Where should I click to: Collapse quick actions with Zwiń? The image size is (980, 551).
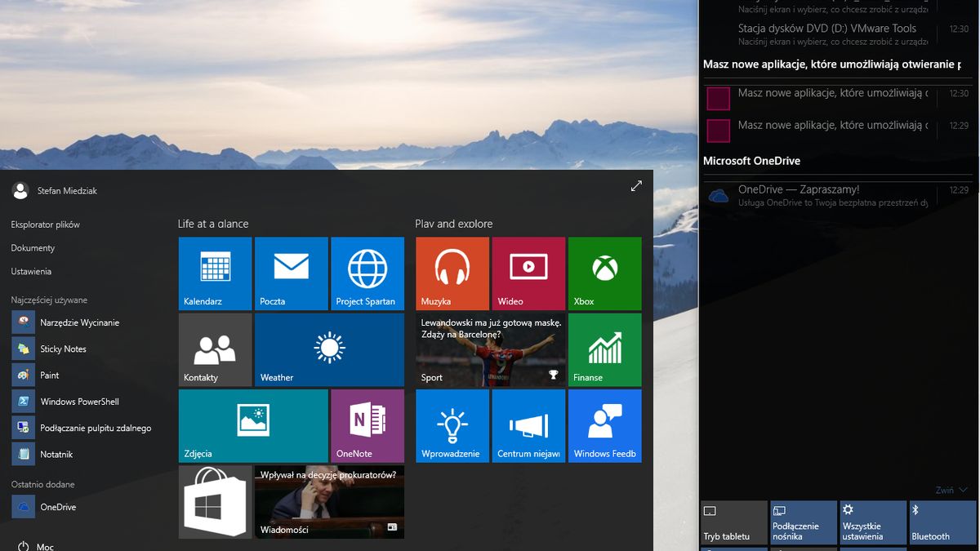(x=951, y=491)
